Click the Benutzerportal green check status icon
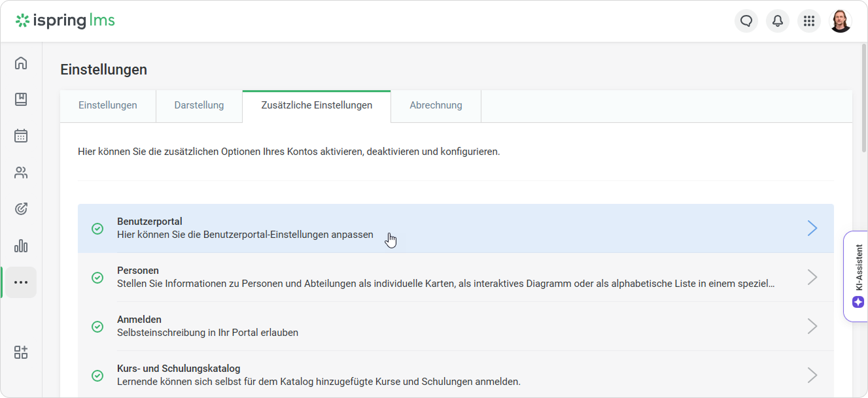 97,229
